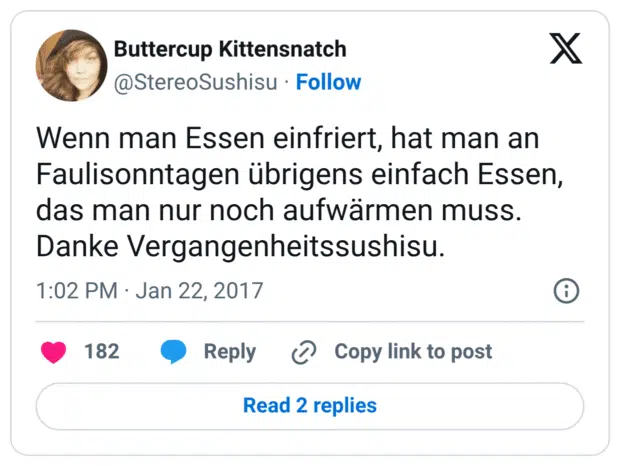Screen dimensions: 620x466
Task: Click the blue reply speech bubble icon
Action: click(173, 351)
